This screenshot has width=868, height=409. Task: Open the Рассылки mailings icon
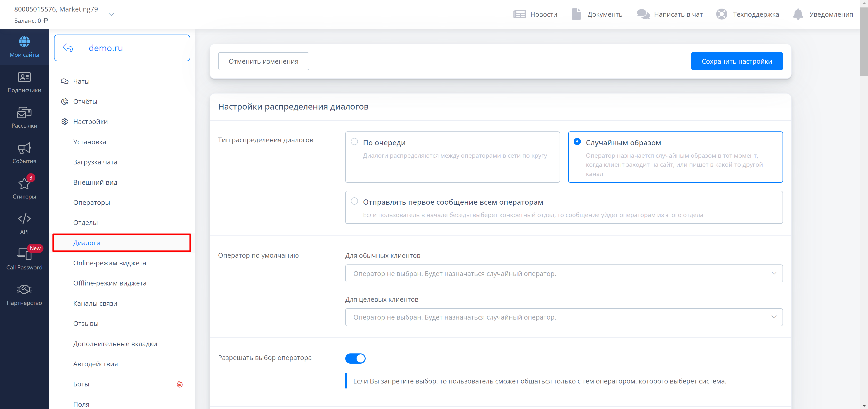[24, 113]
